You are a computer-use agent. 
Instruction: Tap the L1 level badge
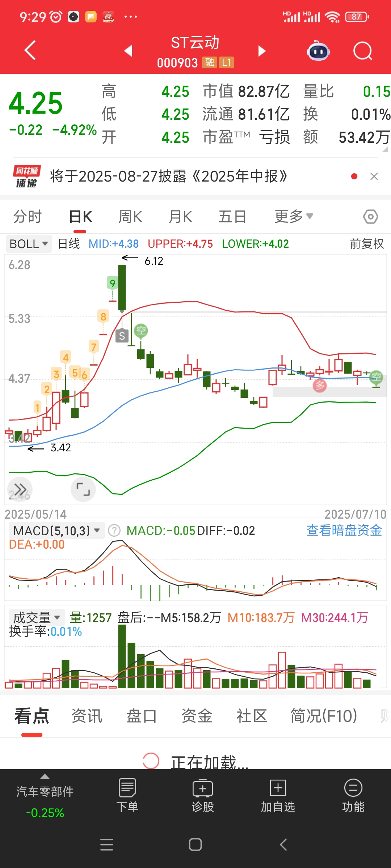[x=226, y=63]
